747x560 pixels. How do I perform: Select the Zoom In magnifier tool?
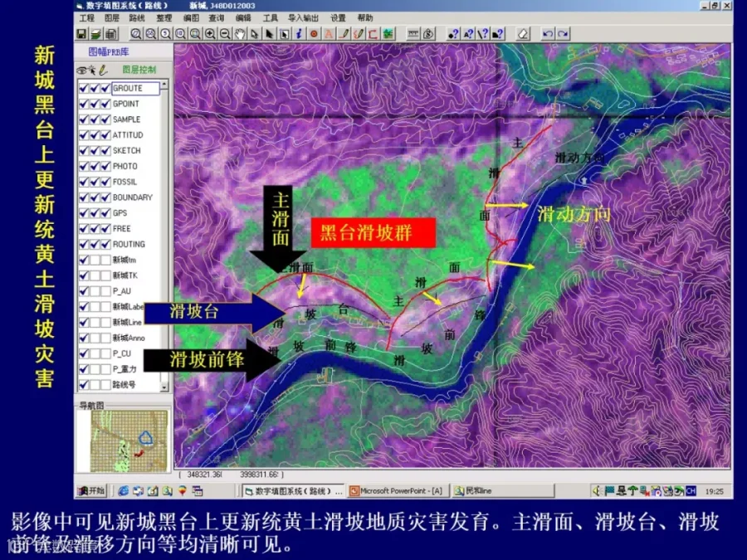tap(210, 34)
